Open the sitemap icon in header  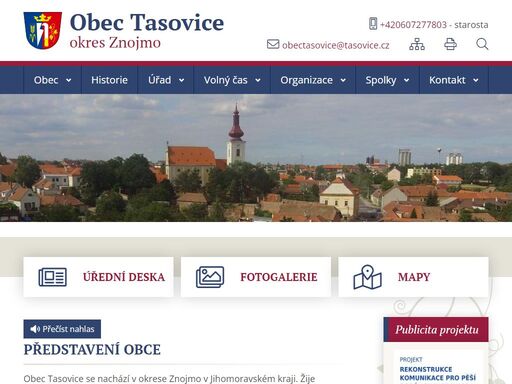[417, 44]
